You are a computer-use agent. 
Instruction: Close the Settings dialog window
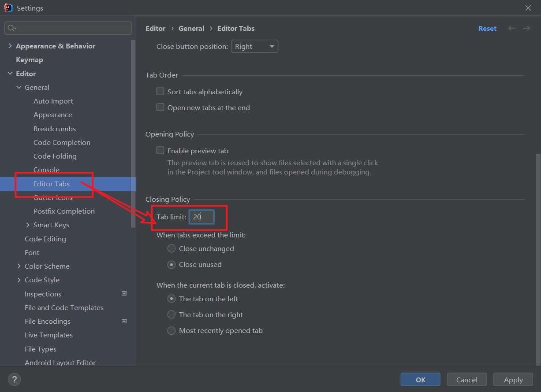[528, 8]
